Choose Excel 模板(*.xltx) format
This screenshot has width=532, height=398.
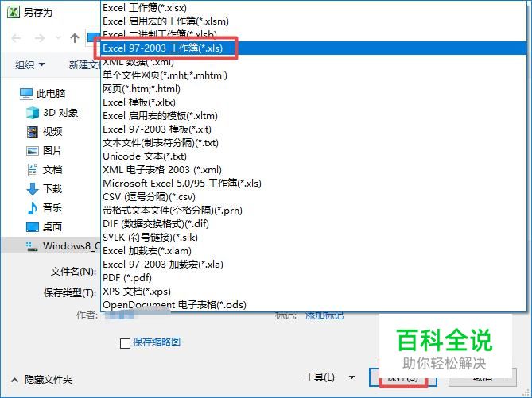click(314, 102)
